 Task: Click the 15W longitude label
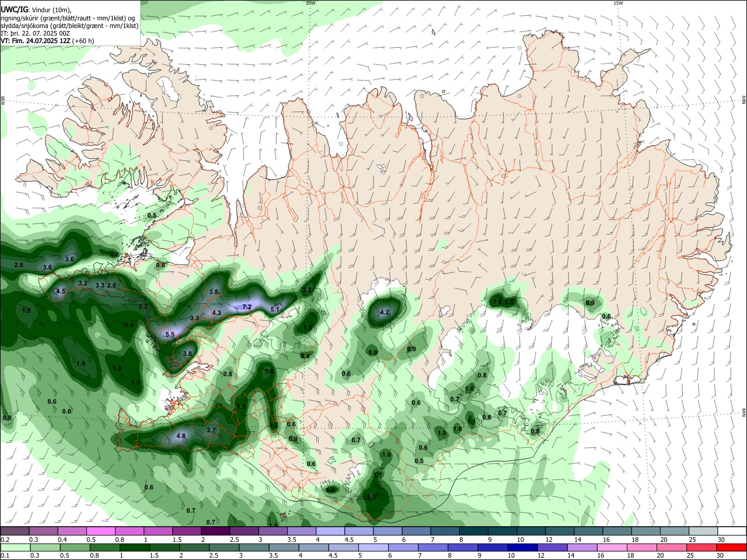coord(618,3)
